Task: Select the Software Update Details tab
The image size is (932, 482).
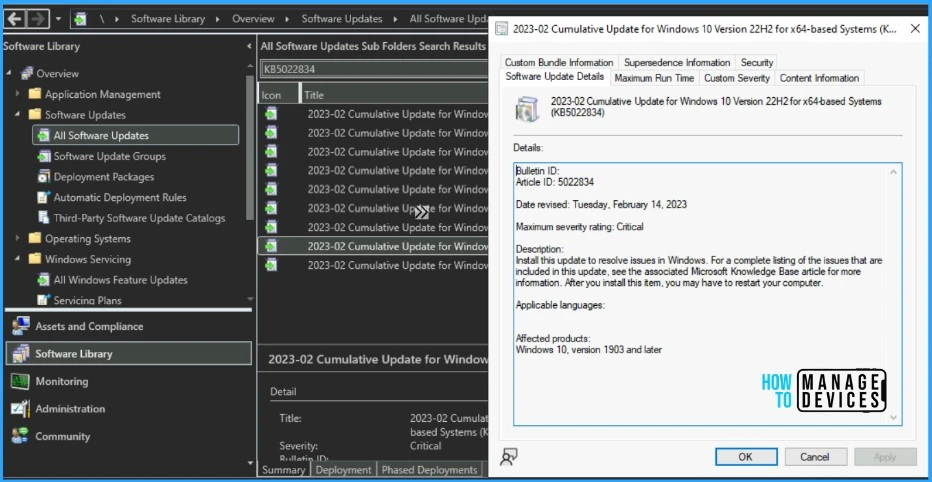Action: click(555, 77)
